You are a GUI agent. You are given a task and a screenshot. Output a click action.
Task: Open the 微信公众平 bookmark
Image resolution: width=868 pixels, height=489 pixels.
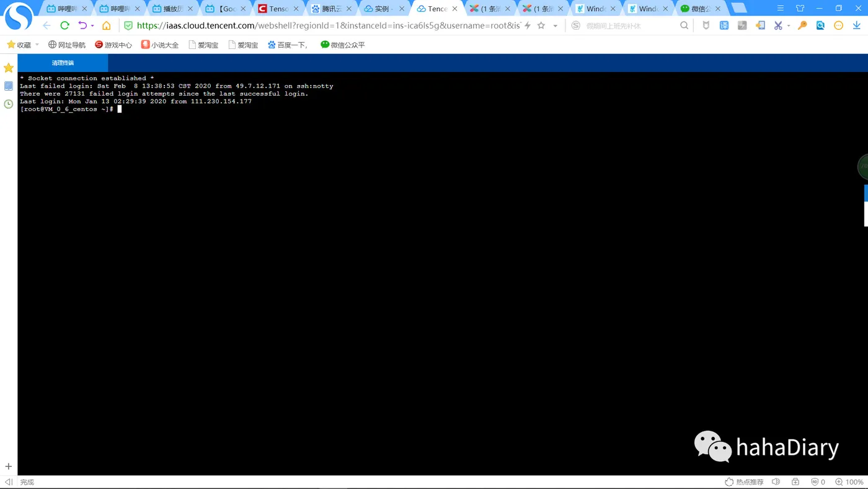point(343,45)
